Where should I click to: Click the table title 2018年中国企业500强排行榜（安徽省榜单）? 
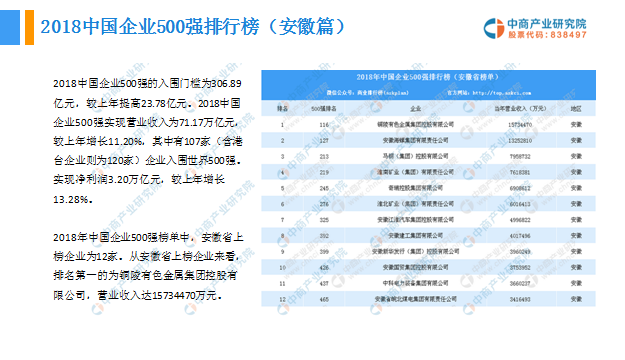(x=428, y=77)
